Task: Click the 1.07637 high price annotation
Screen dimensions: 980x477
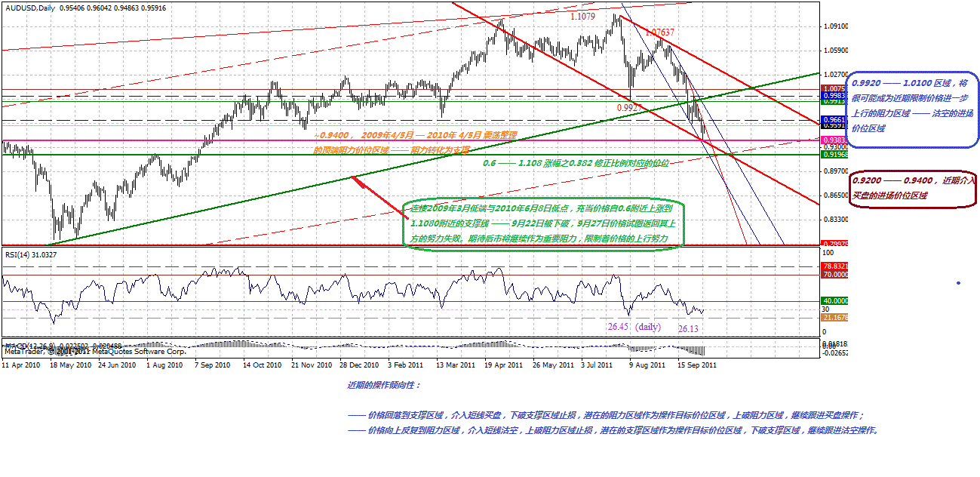Action: pos(660,32)
